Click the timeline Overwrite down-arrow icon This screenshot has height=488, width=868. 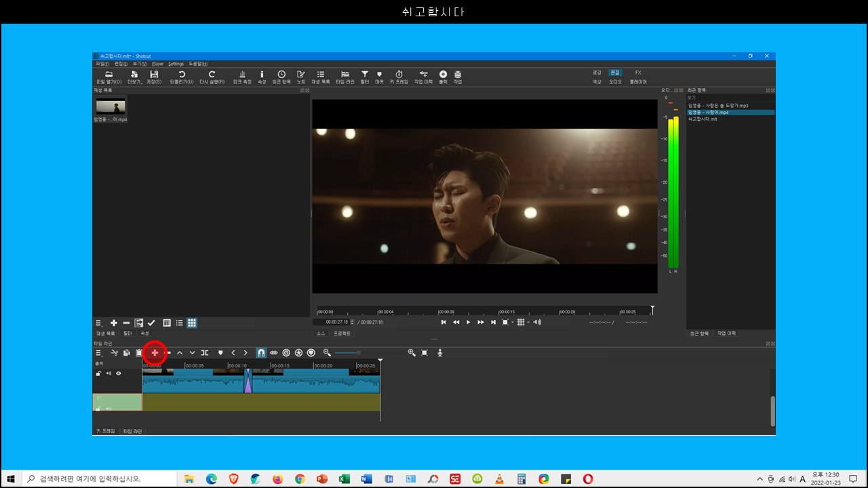(192, 352)
